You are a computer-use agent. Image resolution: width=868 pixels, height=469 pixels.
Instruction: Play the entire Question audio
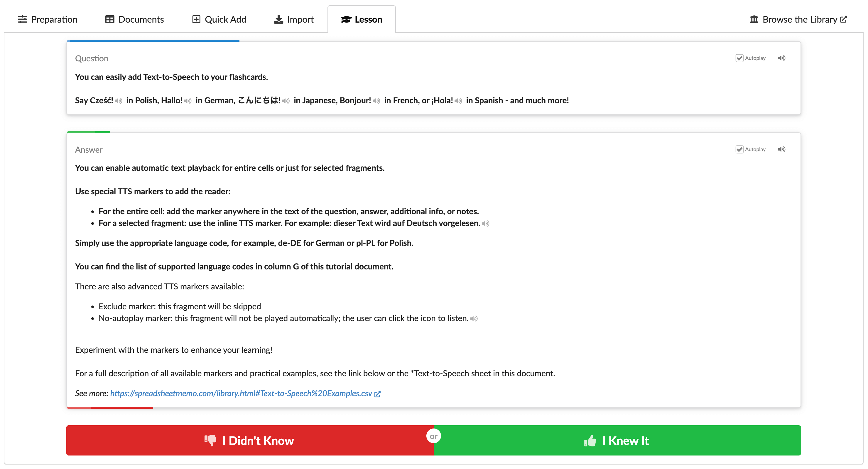(782, 58)
